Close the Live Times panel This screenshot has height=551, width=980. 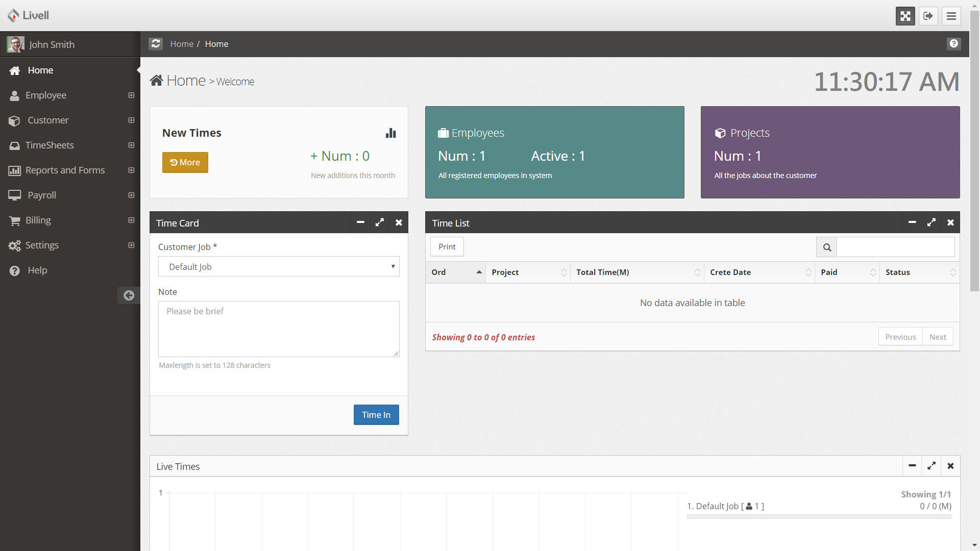tap(950, 466)
